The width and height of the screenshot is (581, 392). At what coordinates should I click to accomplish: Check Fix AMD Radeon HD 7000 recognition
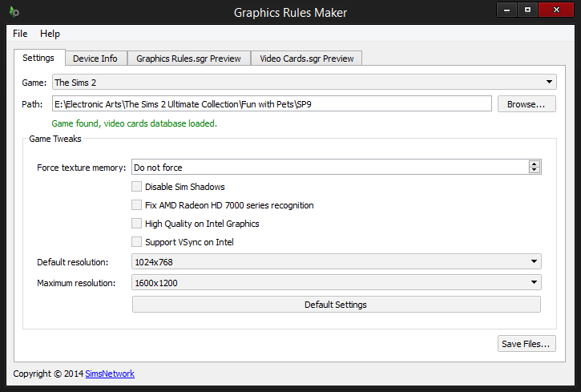point(136,205)
